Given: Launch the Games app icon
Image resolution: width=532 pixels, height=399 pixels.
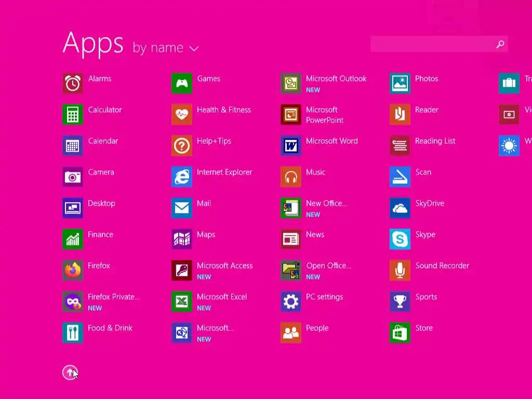Looking at the screenshot, I should click(182, 83).
